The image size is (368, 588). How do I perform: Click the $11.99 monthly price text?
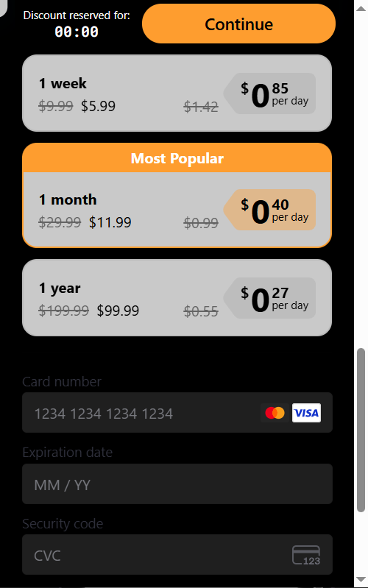(110, 222)
